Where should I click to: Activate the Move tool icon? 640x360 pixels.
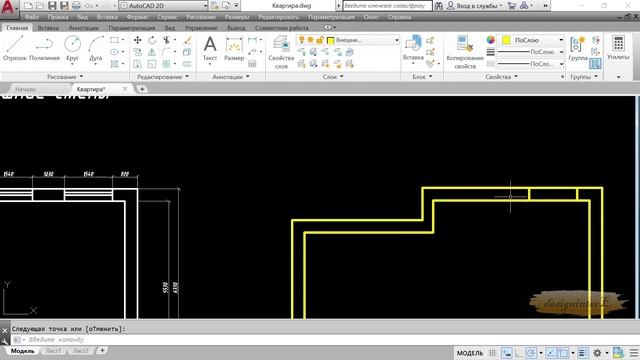click(138, 40)
